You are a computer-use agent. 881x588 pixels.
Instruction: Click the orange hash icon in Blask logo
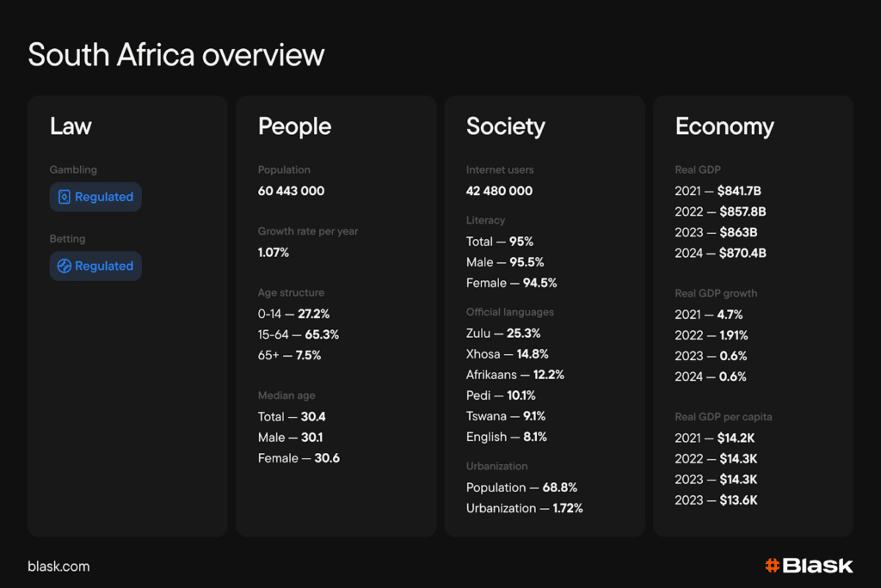click(772, 565)
